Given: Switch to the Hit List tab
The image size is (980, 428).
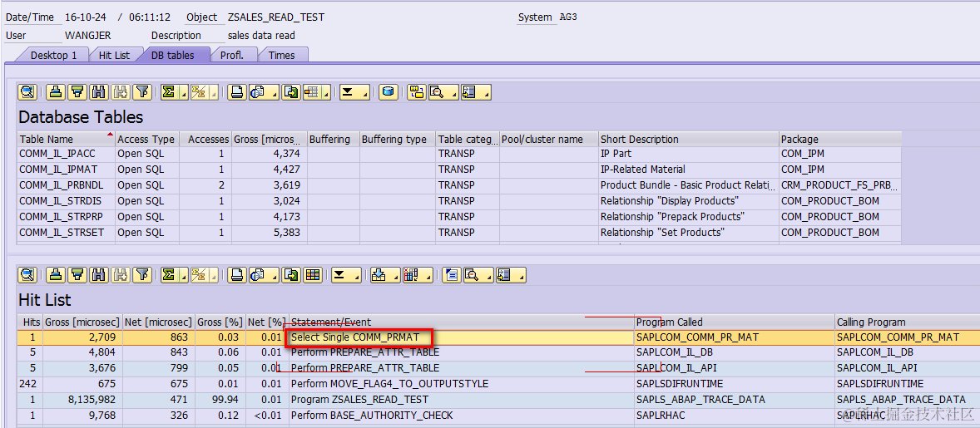Looking at the screenshot, I should [114, 55].
